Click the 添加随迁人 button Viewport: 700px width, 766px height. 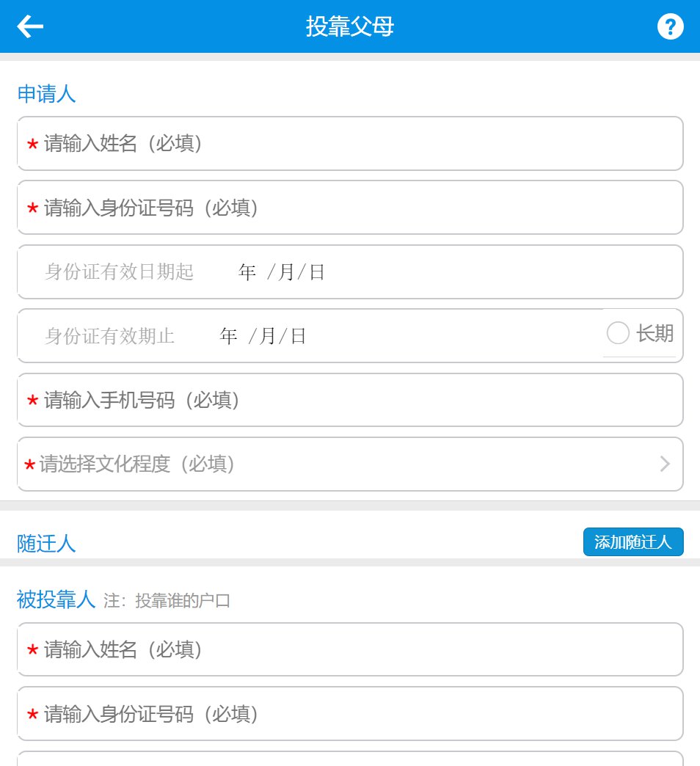(633, 542)
